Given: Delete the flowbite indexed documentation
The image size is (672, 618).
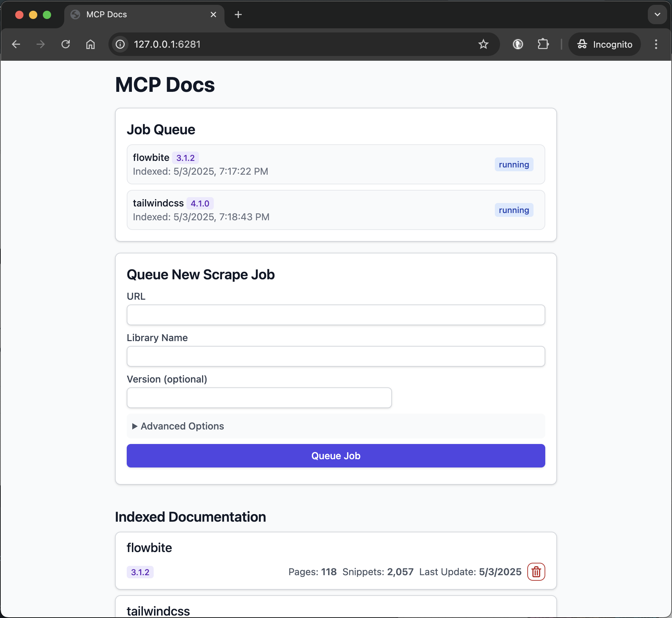Looking at the screenshot, I should [536, 572].
